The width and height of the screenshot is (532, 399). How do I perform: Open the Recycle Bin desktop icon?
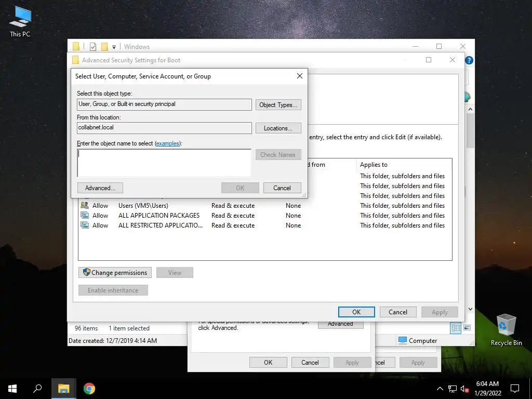pos(506,330)
